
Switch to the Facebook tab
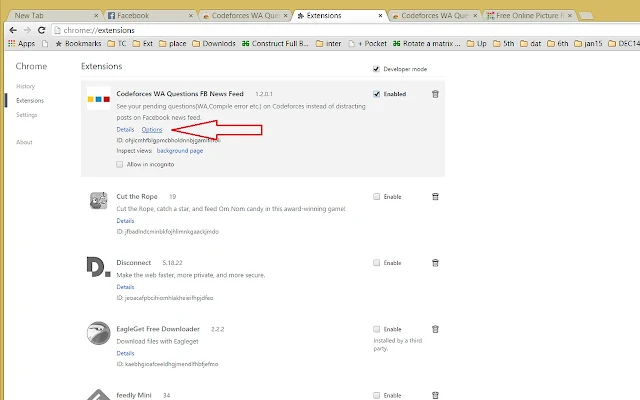tap(149, 16)
